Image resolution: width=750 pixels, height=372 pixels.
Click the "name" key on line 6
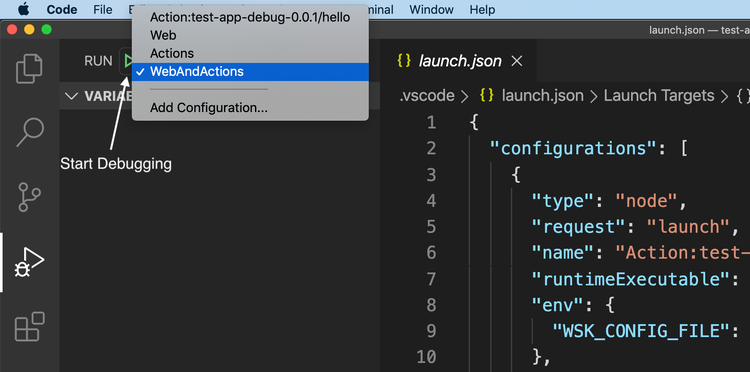[563, 252]
